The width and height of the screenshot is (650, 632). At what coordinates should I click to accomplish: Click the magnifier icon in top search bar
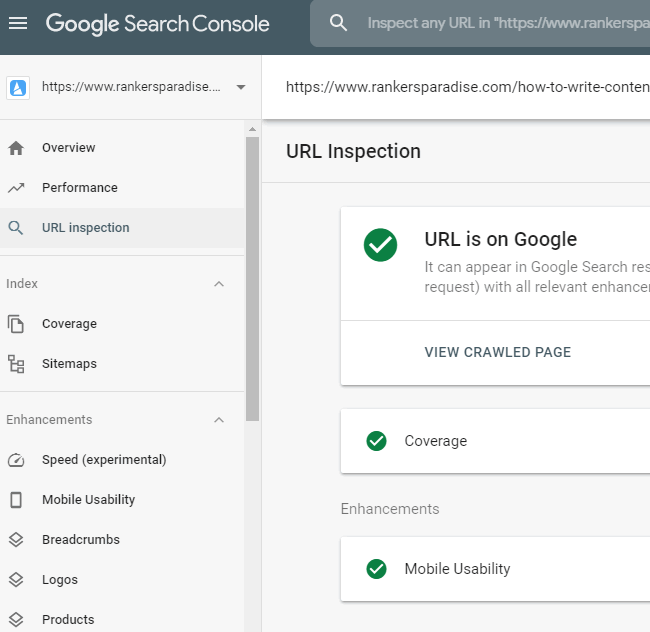click(x=338, y=23)
